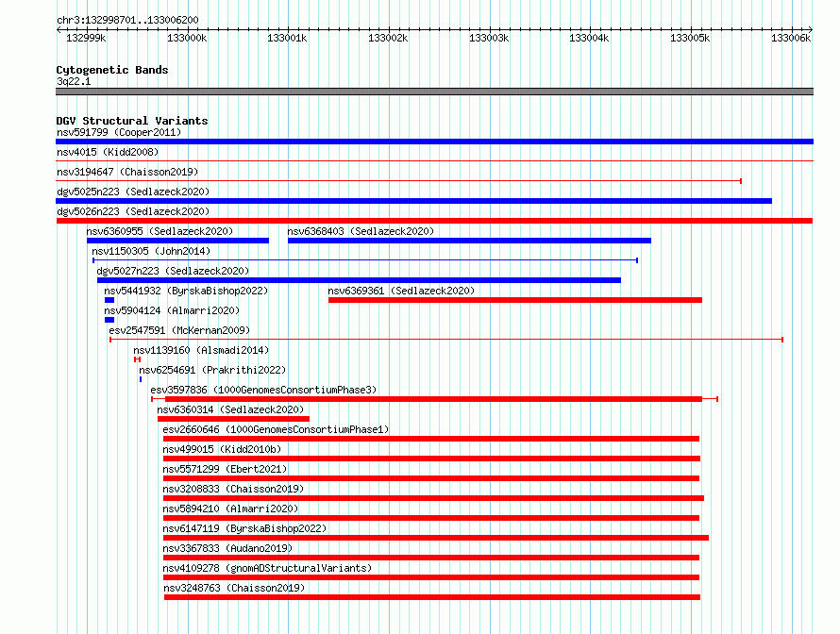Click the 133004k ruler tick label
This screenshot has width=840, height=634.
click(x=589, y=38)
